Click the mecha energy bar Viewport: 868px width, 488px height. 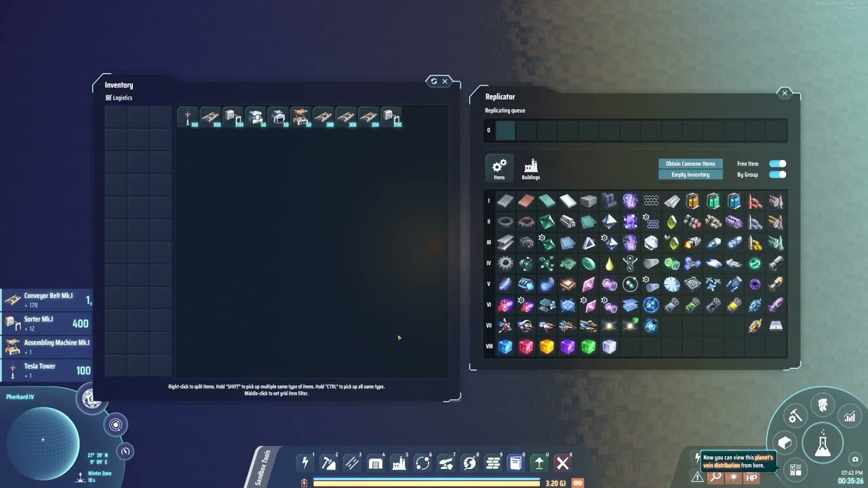[x=427, y=483]
